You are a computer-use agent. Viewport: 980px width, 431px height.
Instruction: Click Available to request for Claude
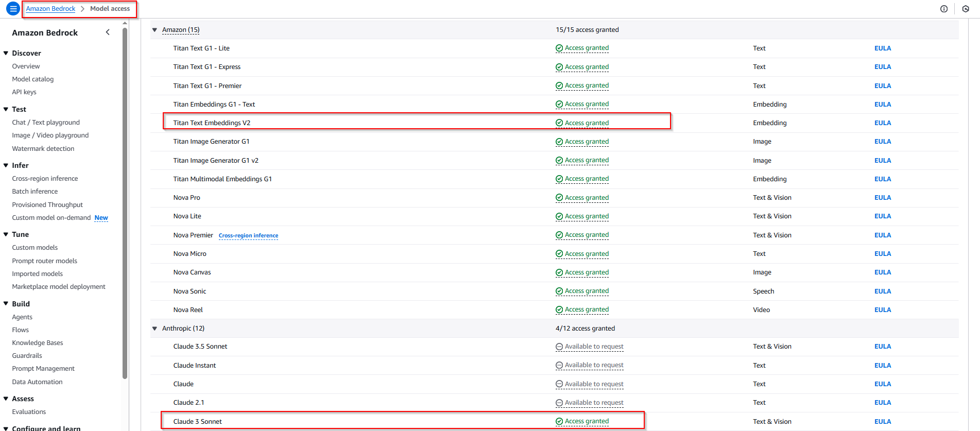click(x=590, y=384)
